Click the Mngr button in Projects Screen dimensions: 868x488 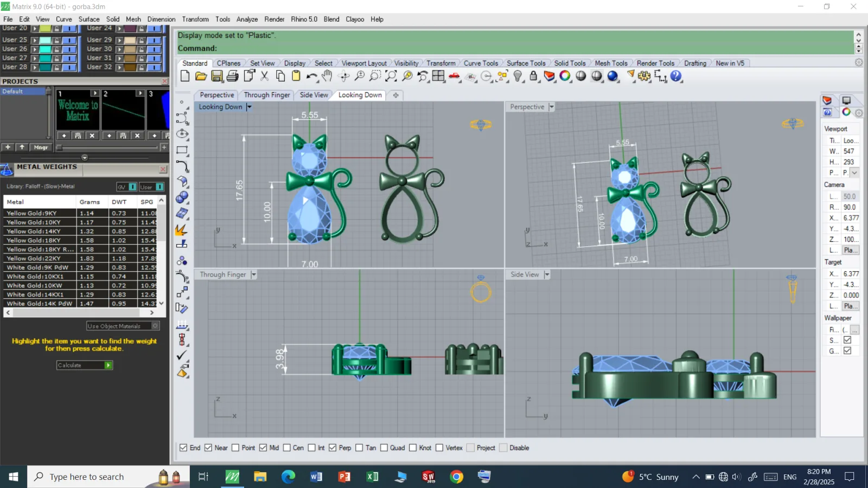[x=41, y=147]
